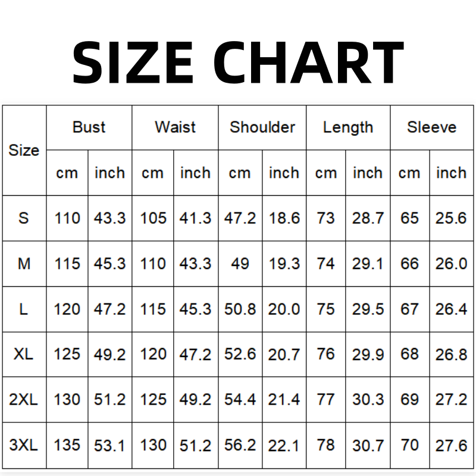This screenshot has height=476, width=476.
Task: Click the L size row label
Action: pyautogui.click(x=24, y=309)
